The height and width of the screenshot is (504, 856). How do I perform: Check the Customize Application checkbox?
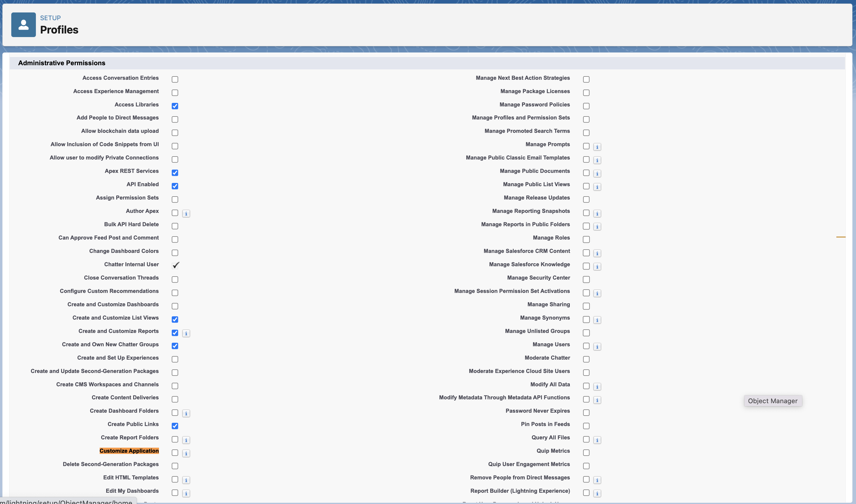(175, 453)
